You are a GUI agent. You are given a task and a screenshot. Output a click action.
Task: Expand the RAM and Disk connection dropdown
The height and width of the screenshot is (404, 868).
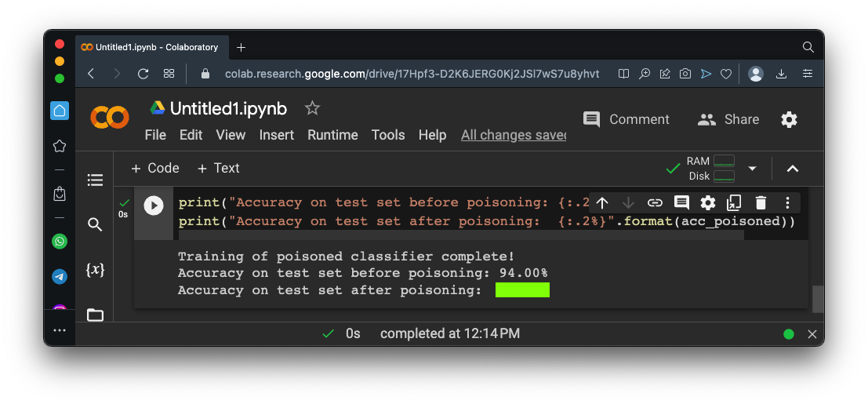752,169
